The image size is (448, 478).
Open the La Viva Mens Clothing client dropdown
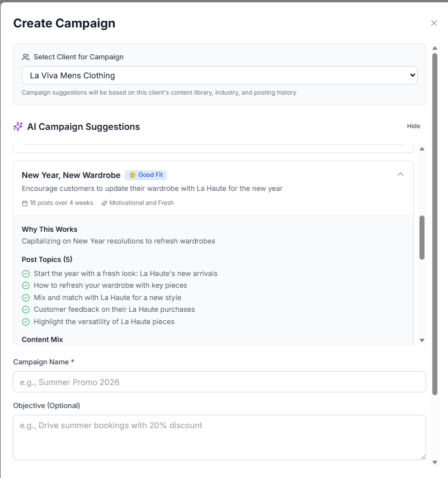(219, 76)
